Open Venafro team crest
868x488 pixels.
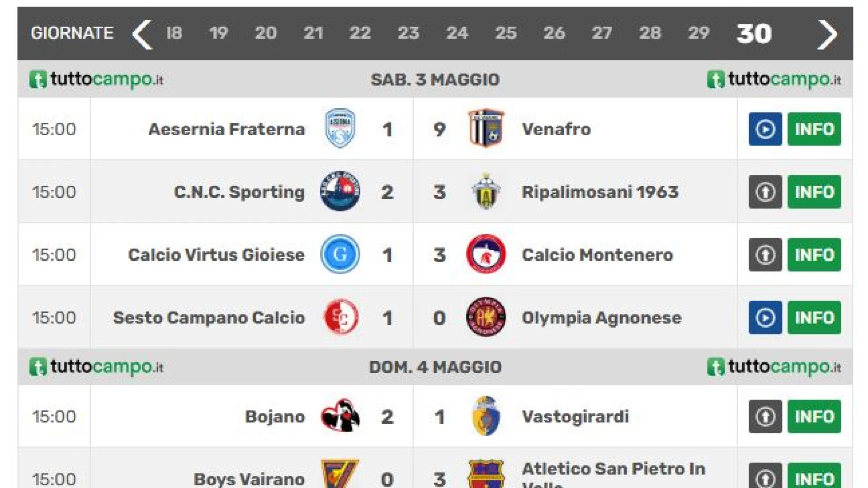coord(486,129)
